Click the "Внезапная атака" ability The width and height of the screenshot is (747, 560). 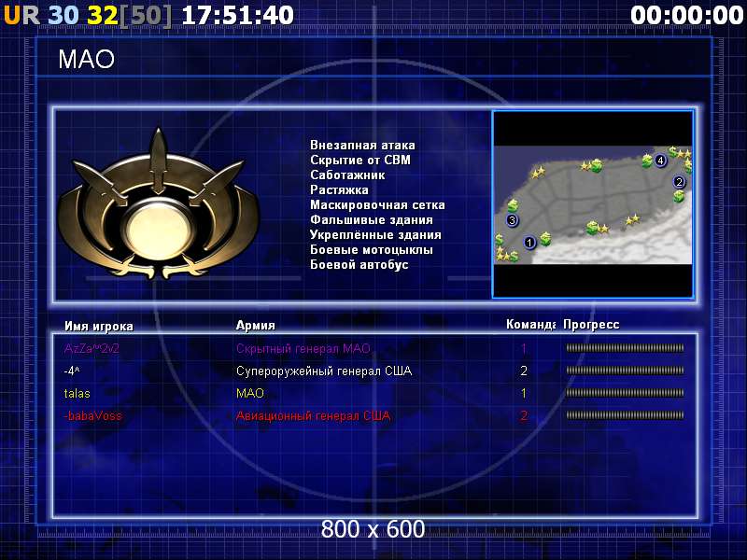pyautogui.click(x=362, y=146)
